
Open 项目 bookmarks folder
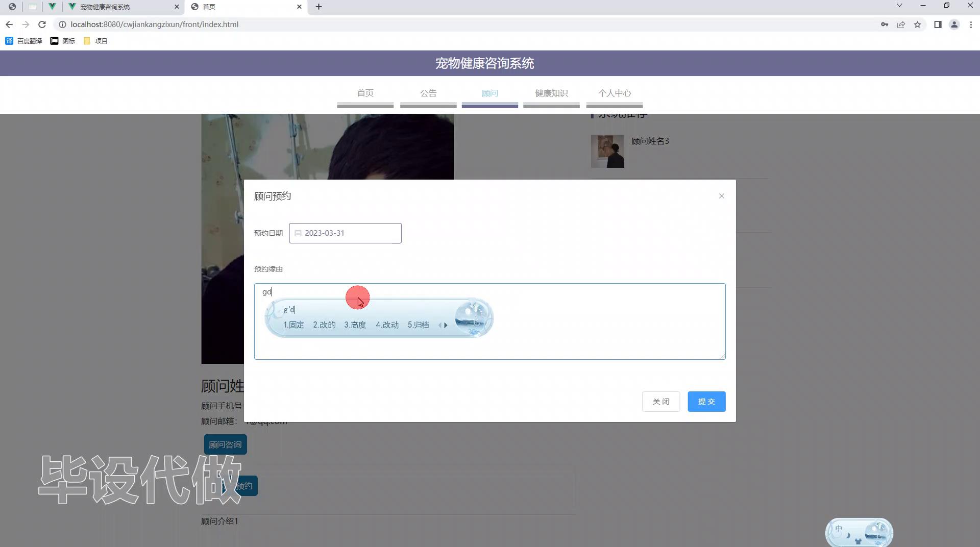(x=95, y=41)
